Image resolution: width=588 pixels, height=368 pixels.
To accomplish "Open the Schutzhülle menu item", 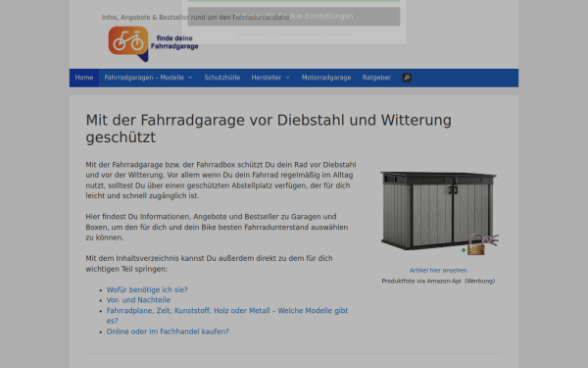I will [222, 78].
